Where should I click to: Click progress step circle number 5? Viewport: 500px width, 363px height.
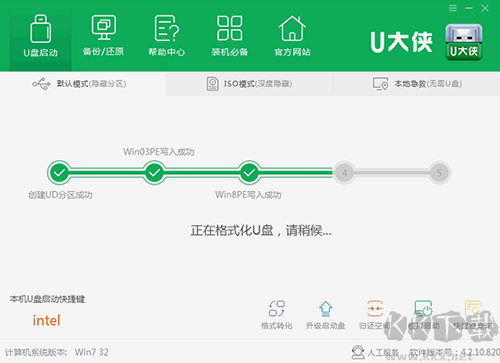tap(439, 173)
